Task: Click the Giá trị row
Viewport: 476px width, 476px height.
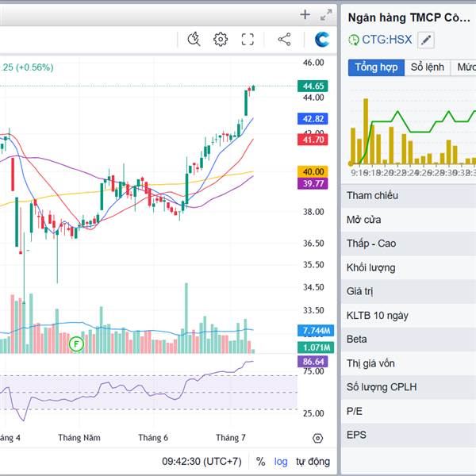Action: coord(409,291)
